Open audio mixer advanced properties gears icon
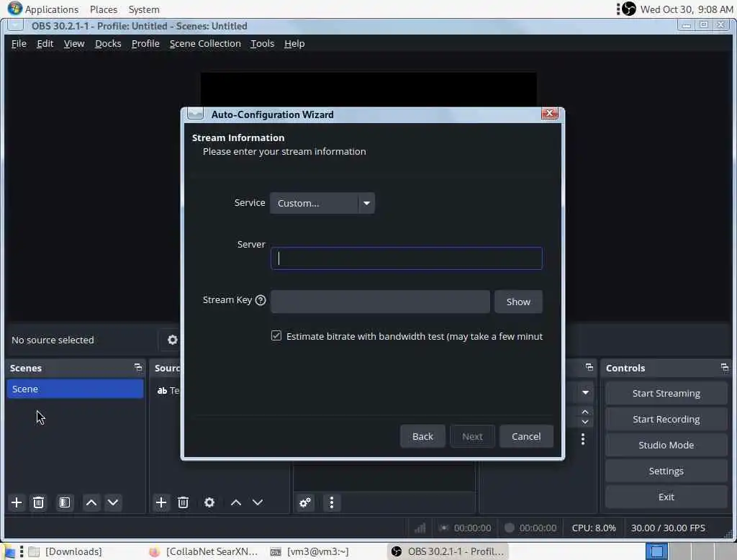 tap(305, 502)
